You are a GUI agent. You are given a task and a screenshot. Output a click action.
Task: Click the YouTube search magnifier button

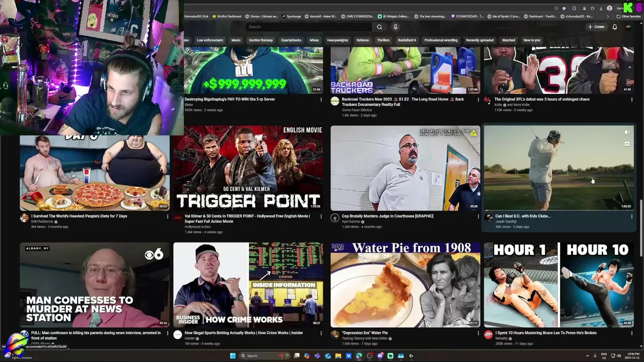379,27
